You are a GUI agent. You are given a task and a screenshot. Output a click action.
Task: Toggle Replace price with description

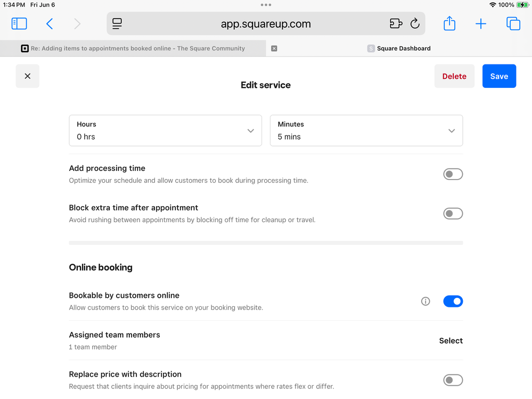[x=453, y=380]
